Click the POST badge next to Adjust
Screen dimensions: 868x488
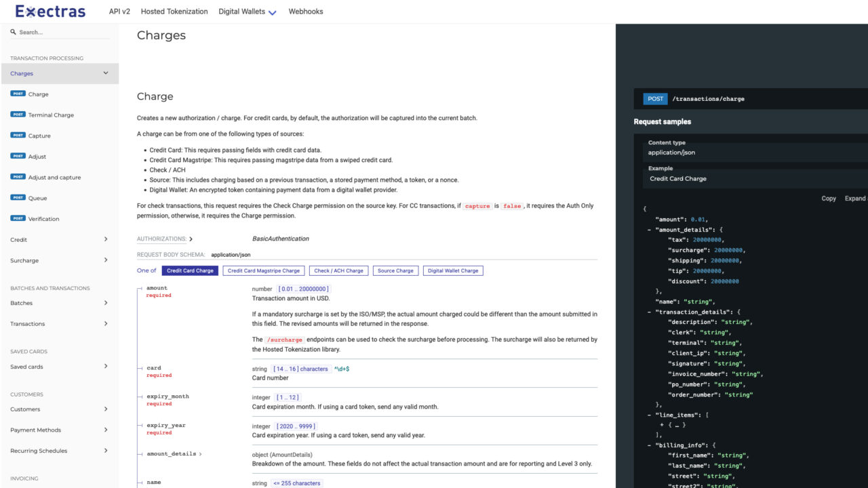tap(17, 156)
